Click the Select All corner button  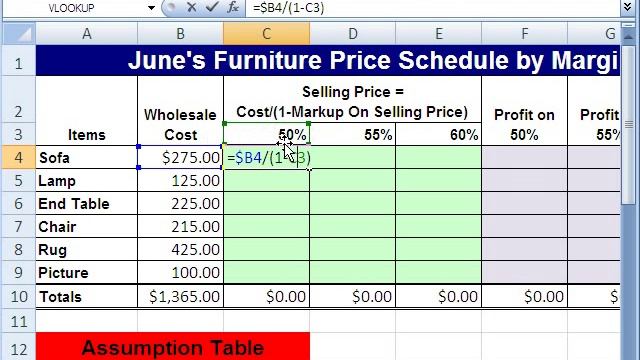[19, 33]
